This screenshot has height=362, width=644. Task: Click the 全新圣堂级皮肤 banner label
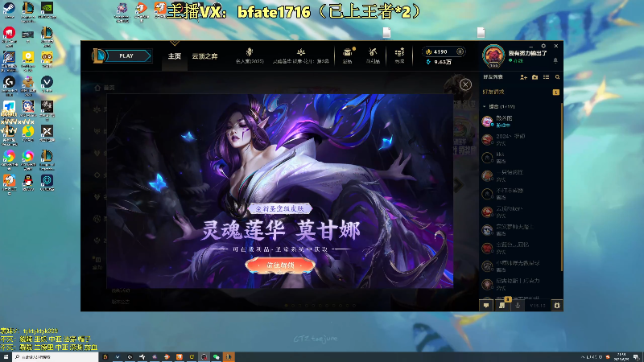tap(279, 208)
